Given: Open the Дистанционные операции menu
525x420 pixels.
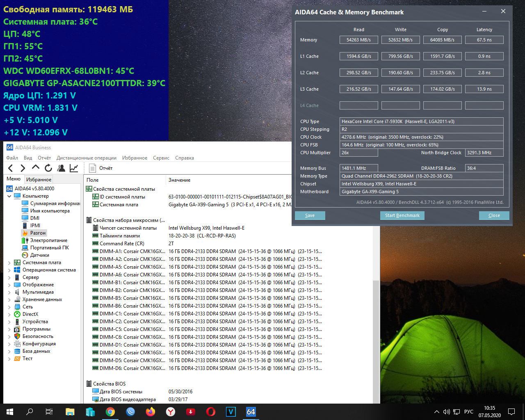Looking at the screenshot, I should pyautogui.click(x=87, y=158).
